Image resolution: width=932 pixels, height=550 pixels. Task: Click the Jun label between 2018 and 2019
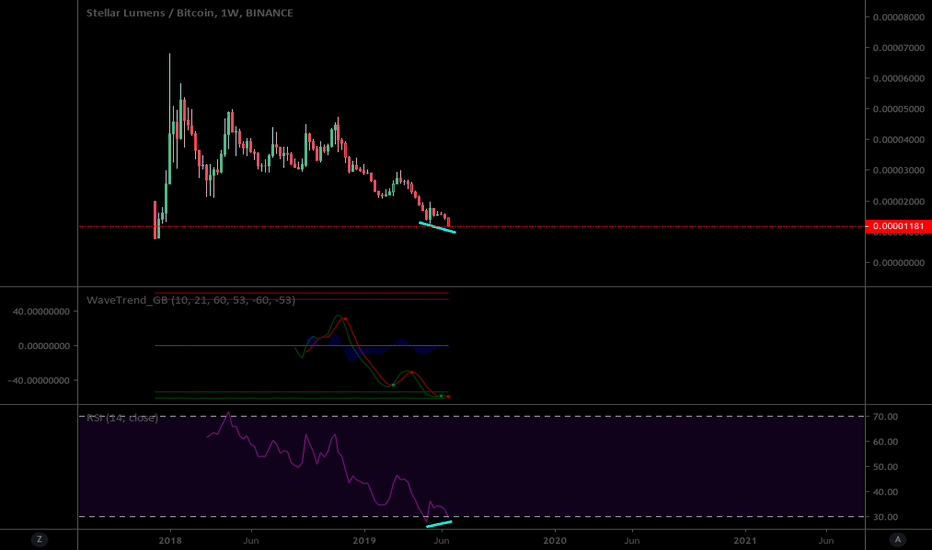[251, 540]
